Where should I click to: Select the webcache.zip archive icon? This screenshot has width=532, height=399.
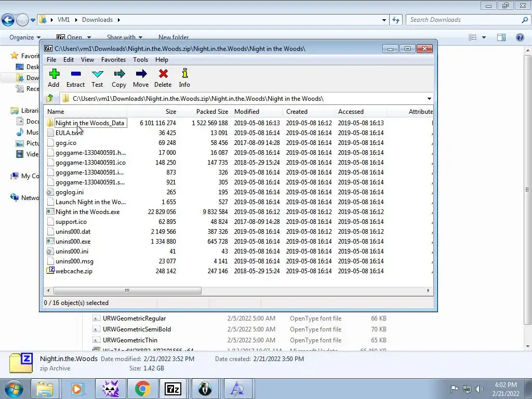pyautogui.click(x=50, y=271)
